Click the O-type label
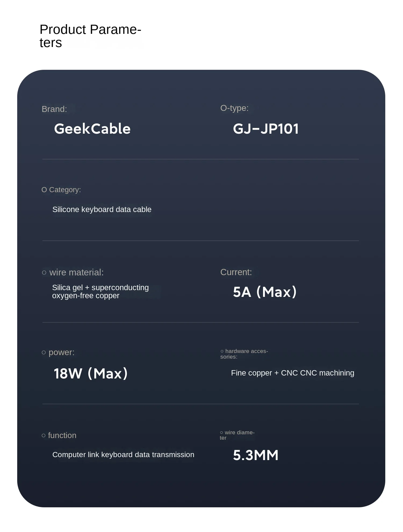The width and height of the screenshot is (403, 532). (x=234, y=108)
